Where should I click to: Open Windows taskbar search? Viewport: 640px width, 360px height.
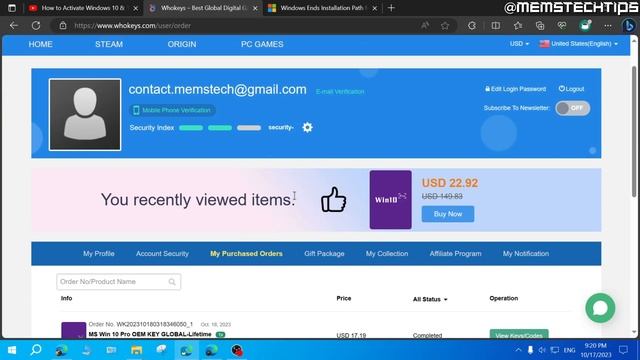[36, 350]
